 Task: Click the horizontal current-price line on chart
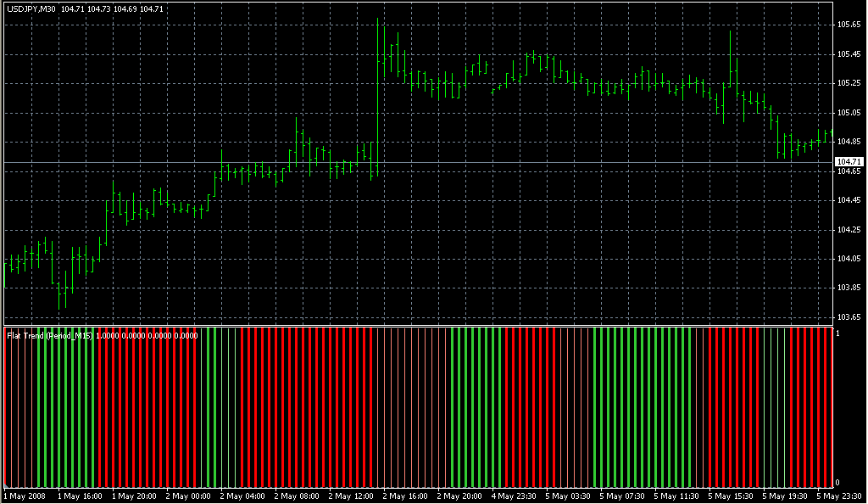(419, 162)
